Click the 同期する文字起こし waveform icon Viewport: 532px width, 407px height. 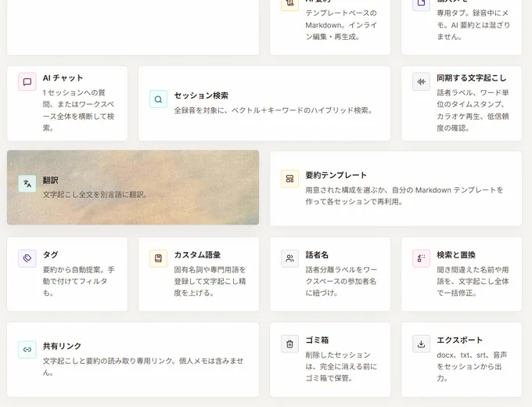pos(422,82)
